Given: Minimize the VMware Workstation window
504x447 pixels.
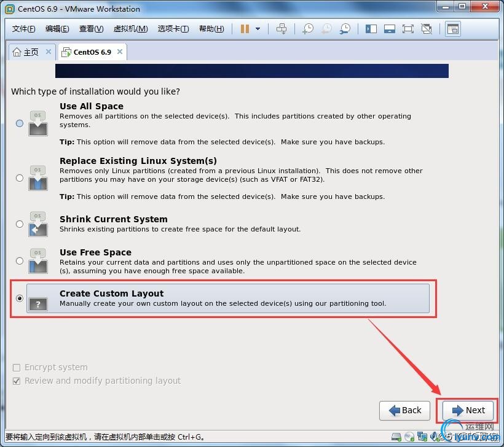Looking at the screenshot, I should tap(446, 7).
